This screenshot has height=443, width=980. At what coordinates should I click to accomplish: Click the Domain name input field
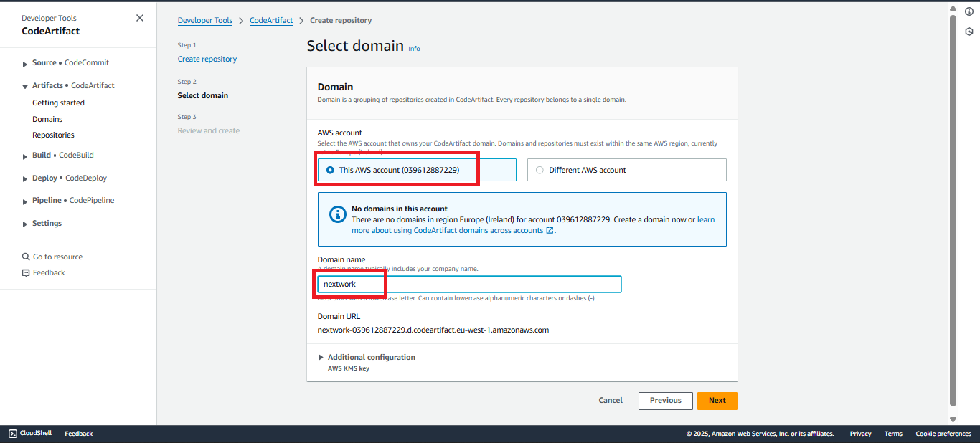point(469,285)
